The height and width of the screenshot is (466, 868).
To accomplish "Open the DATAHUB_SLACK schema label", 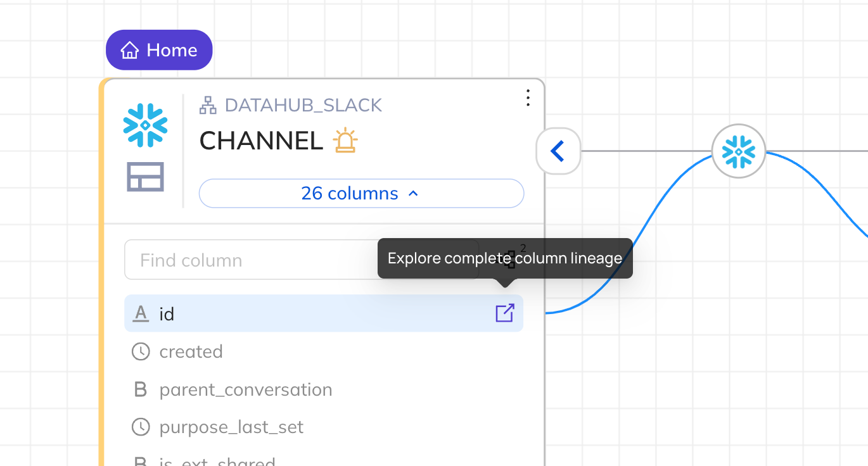I will pyautogui.click(x=303, y=105).
